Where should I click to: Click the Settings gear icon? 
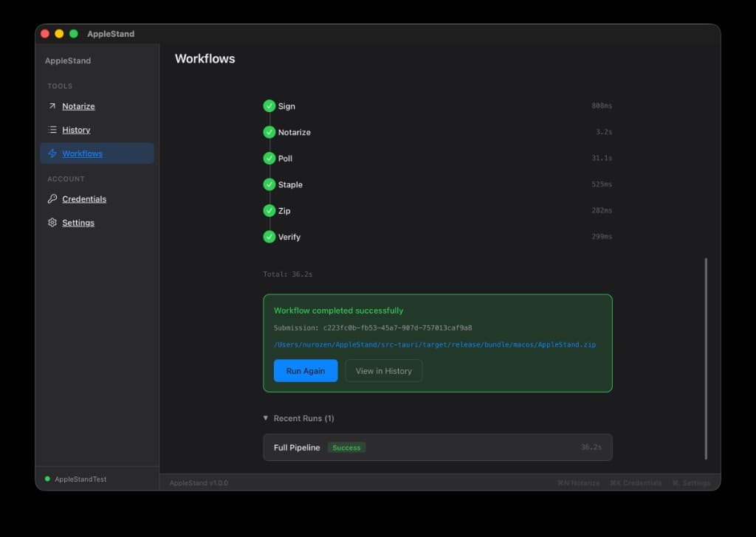click(52, 223)
